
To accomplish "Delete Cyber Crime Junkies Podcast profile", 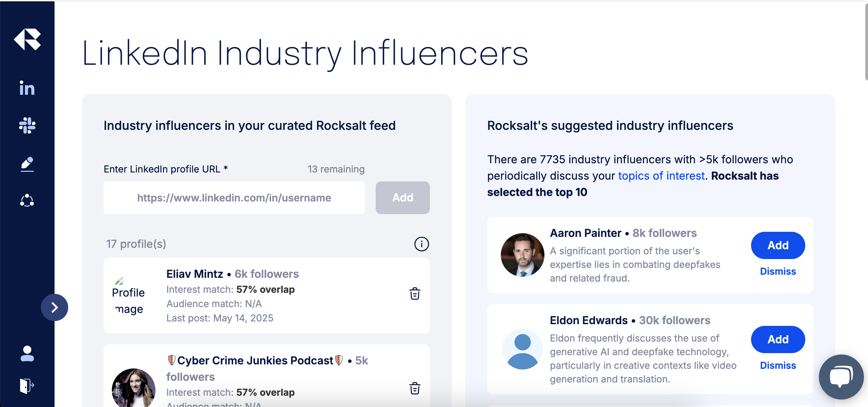I will 415,388.
